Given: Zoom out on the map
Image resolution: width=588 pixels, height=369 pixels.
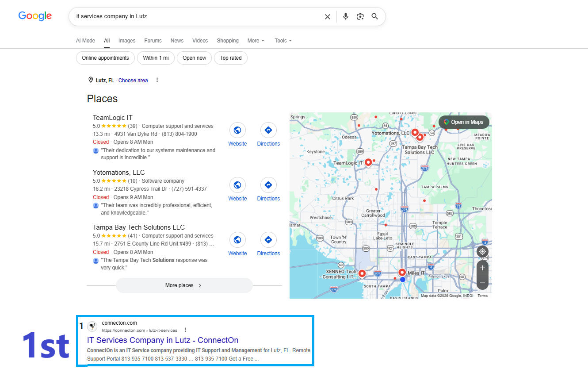Looking at the screenshot, I should click(x=482, y=283).
